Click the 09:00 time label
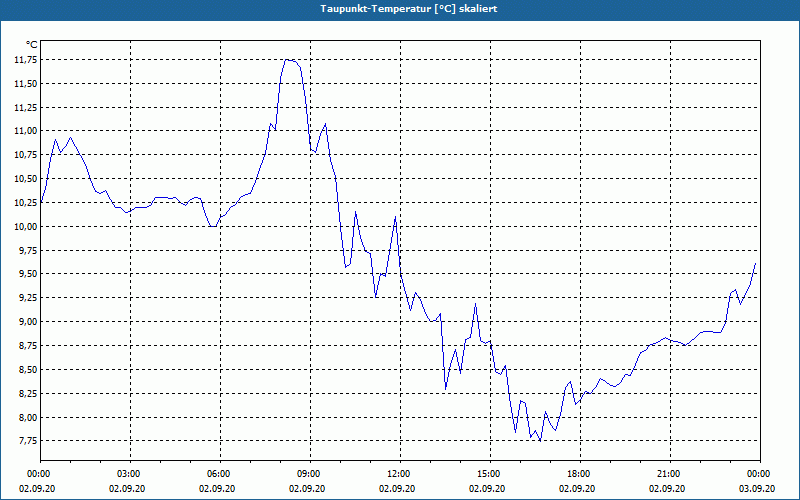800x500 pixels. point(310,474)
